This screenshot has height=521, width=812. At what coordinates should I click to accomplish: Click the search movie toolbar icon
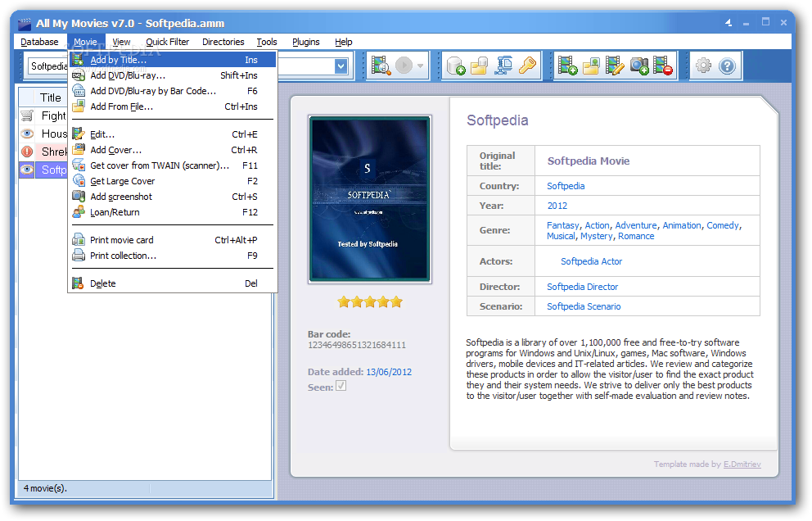pyautogui.click(x=381, y=66)
